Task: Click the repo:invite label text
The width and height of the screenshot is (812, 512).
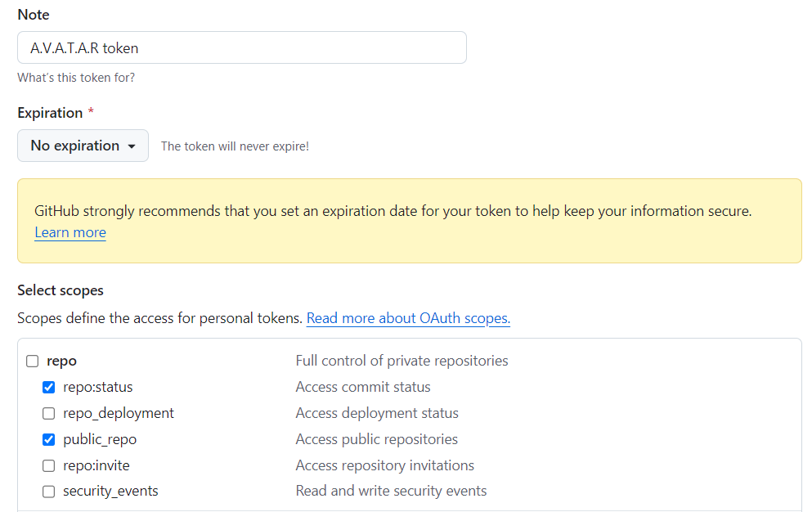Action: [x=96, y=465]
